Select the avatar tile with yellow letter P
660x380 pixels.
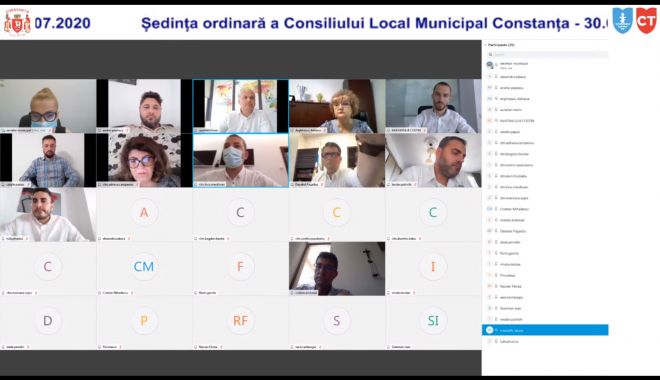pyautogui.click(x=144, y=323)
